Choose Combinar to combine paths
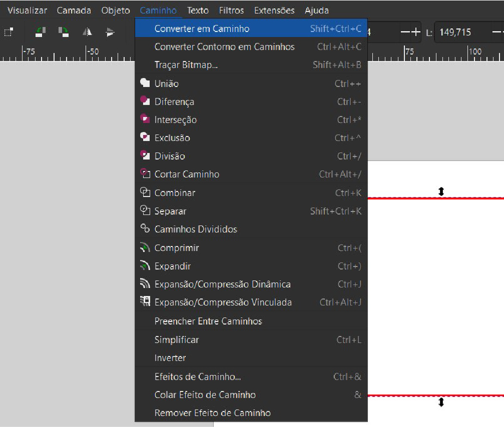This screenshot has height=427, width=504. (175, 192)
